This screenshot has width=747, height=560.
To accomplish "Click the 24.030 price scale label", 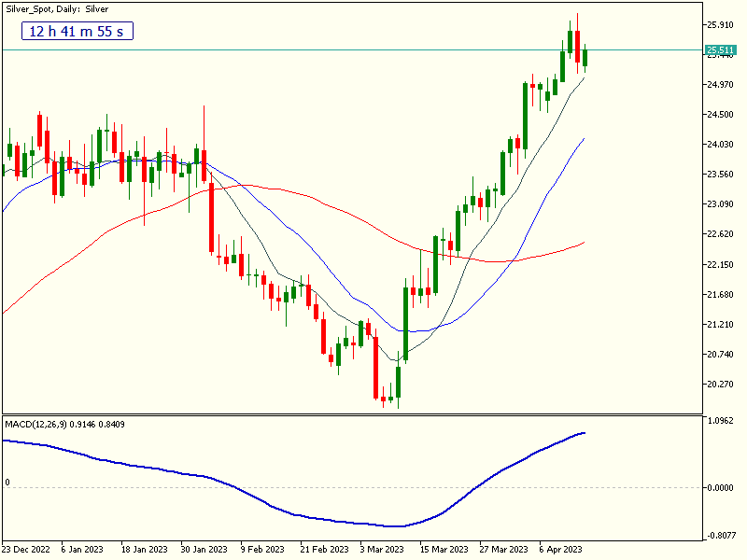I will [x=720, y=145].
